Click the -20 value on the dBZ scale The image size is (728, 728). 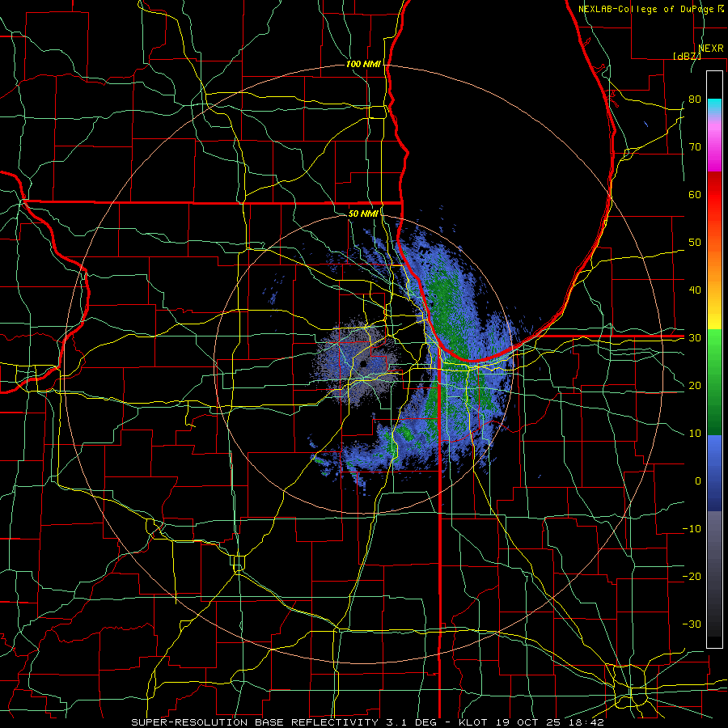click(692, 577)
